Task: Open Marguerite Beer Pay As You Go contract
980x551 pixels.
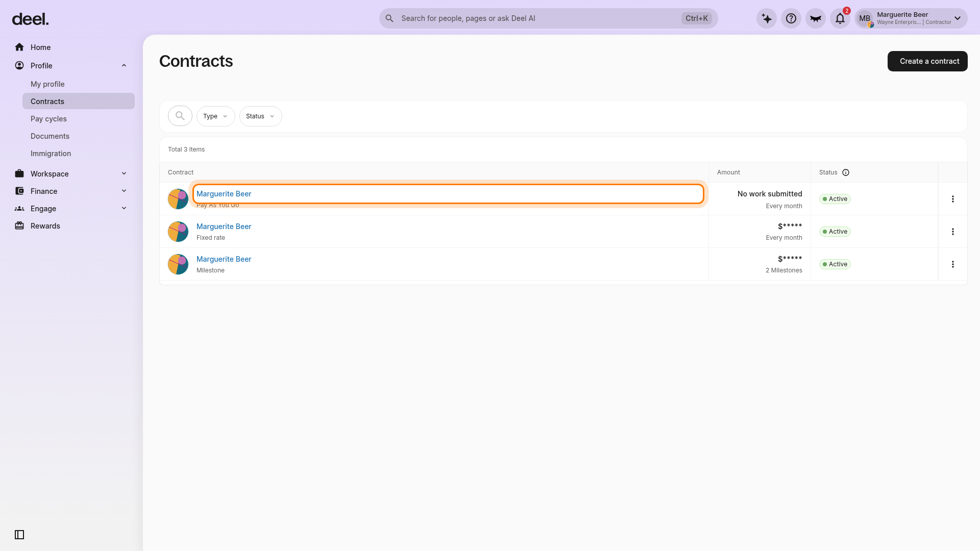Action: click(224, 194)
